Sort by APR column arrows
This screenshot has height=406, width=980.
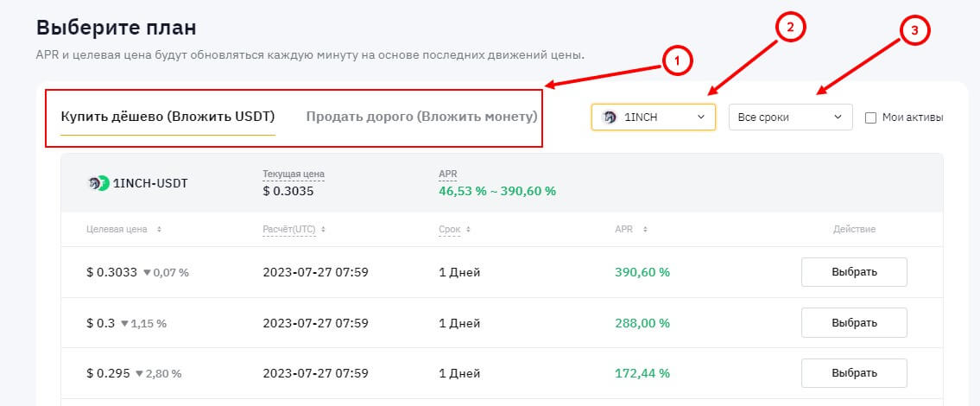pyautogui.click(x=644, y=230)
